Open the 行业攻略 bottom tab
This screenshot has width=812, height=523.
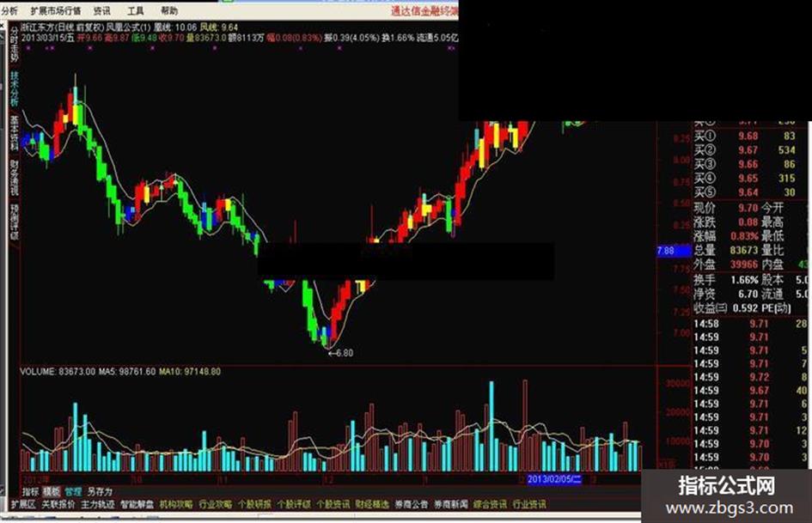tap(216, 504)
